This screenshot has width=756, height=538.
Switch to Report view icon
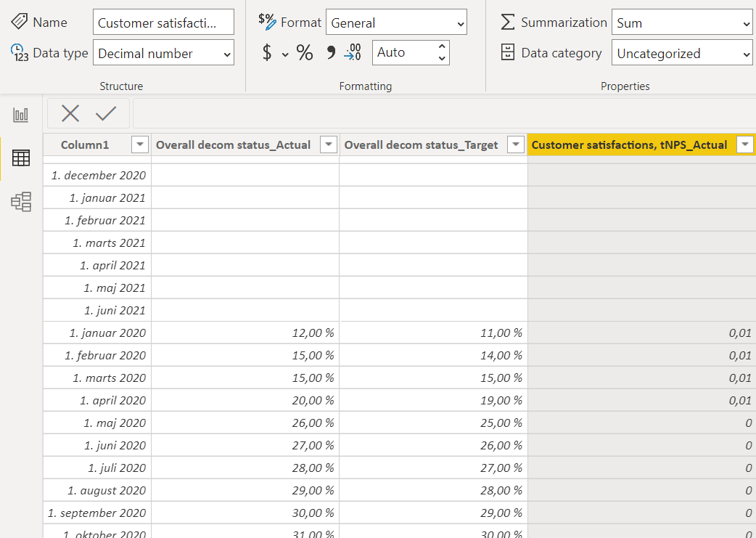pos(21,115)
